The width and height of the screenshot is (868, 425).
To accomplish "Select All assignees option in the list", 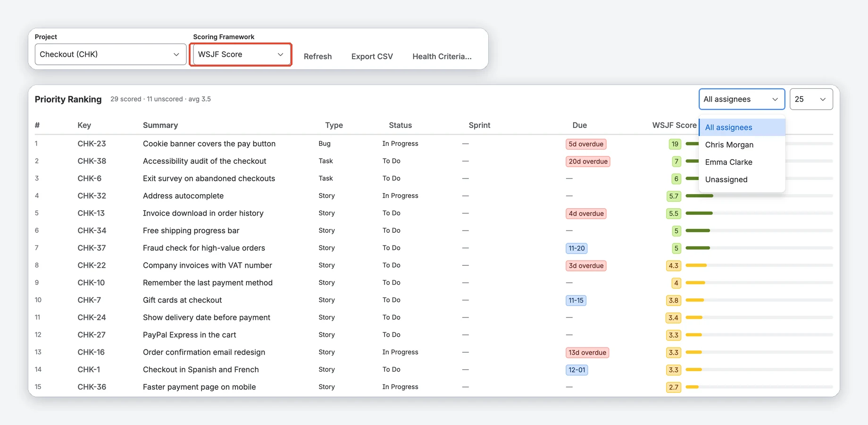I will [x=742, y=127].
